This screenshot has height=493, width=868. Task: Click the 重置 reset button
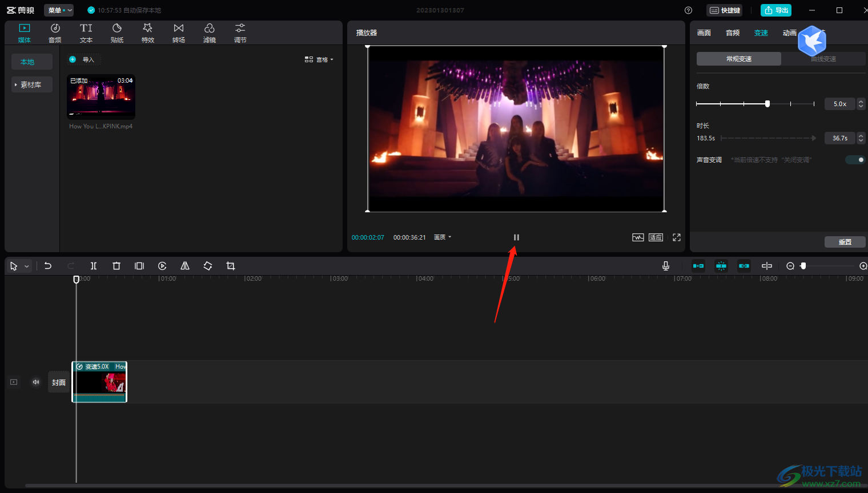coord(845,242)
